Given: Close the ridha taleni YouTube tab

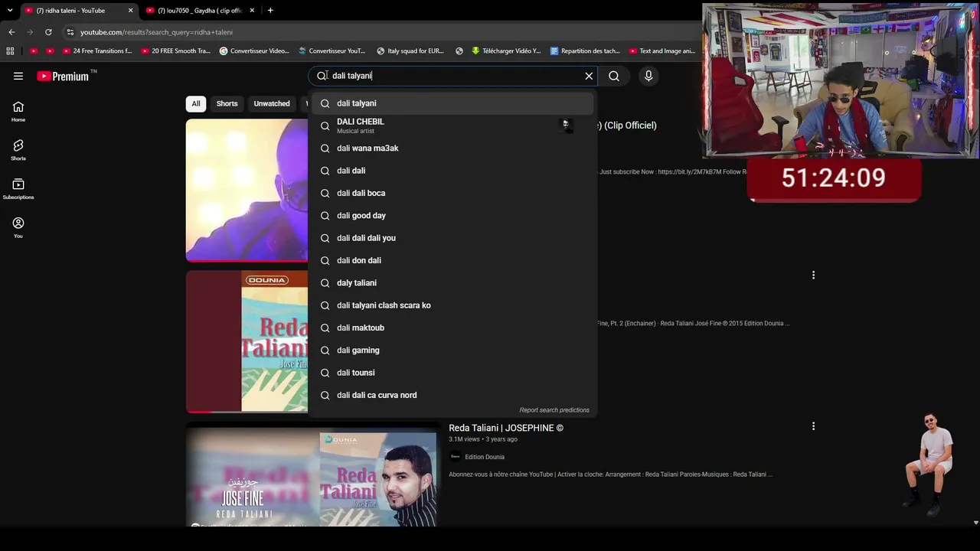Looking at the screenshot, I should point(130,11).
